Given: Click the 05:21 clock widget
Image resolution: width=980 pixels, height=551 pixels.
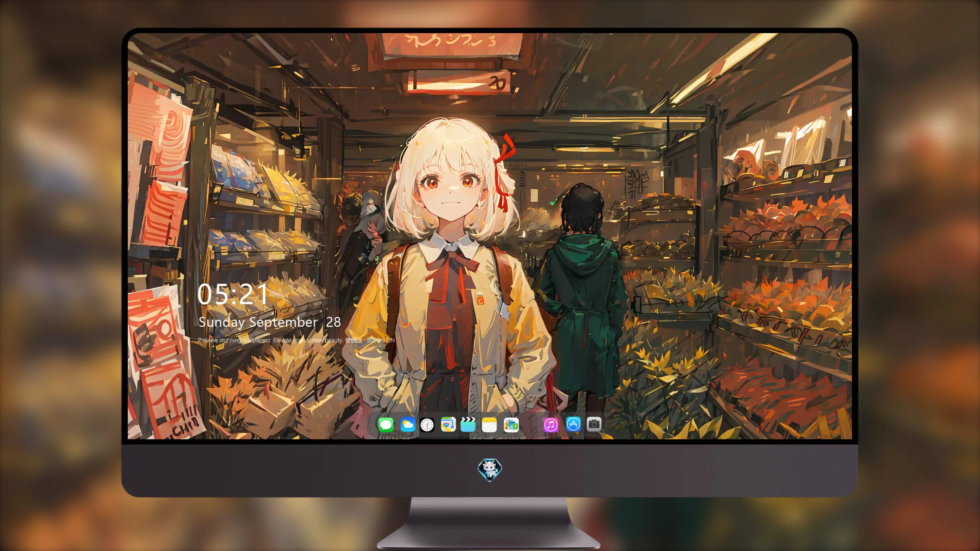Looking at the screenshot, I should pos(232,294).
